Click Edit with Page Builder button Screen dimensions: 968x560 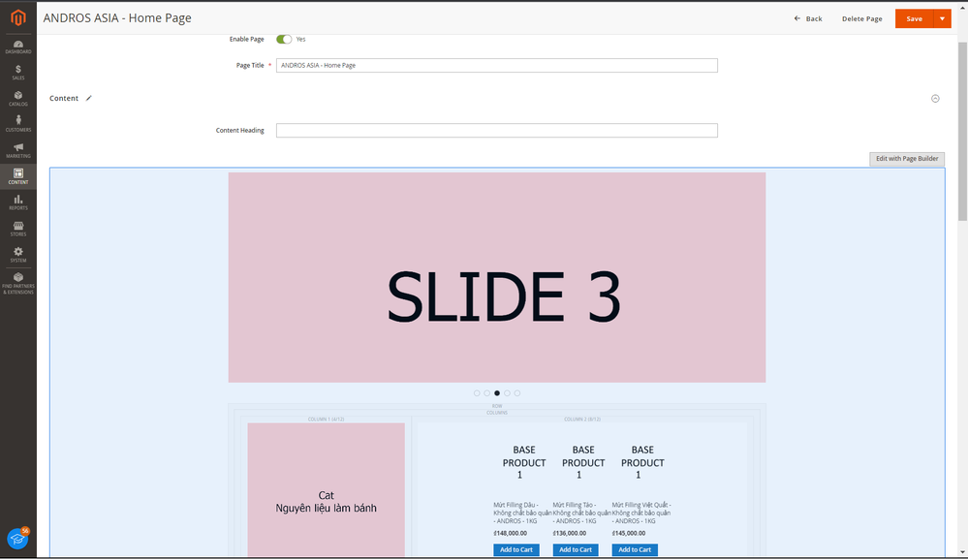click(x=907, y=159)
